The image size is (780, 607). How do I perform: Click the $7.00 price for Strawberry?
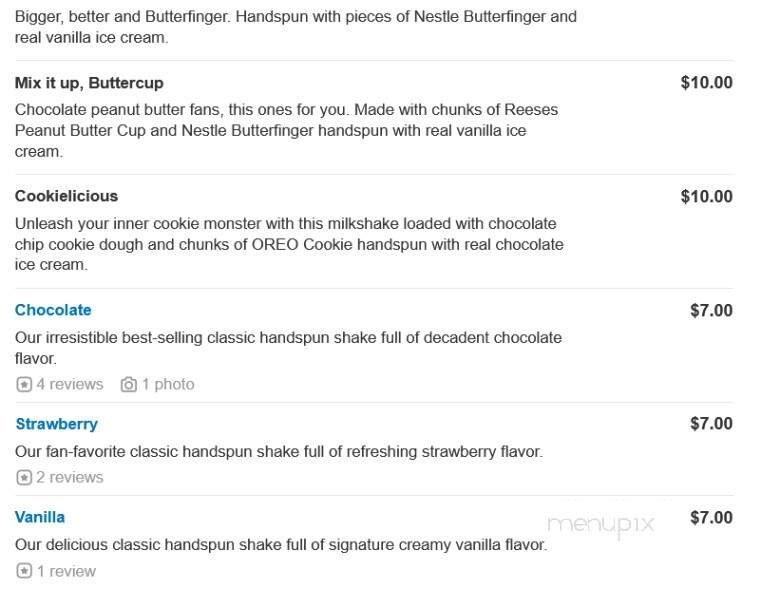[x=711, y=424]
